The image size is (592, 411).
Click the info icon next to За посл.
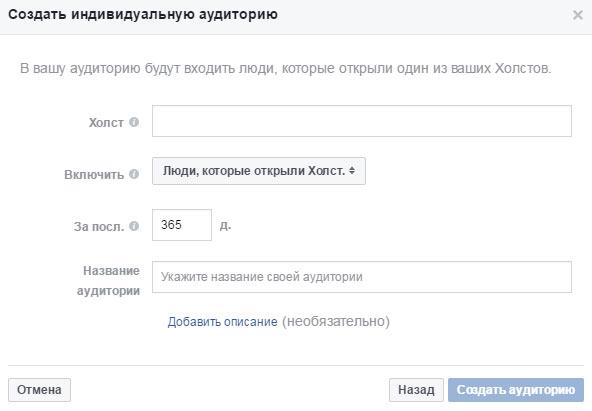(x=134, y=226)
